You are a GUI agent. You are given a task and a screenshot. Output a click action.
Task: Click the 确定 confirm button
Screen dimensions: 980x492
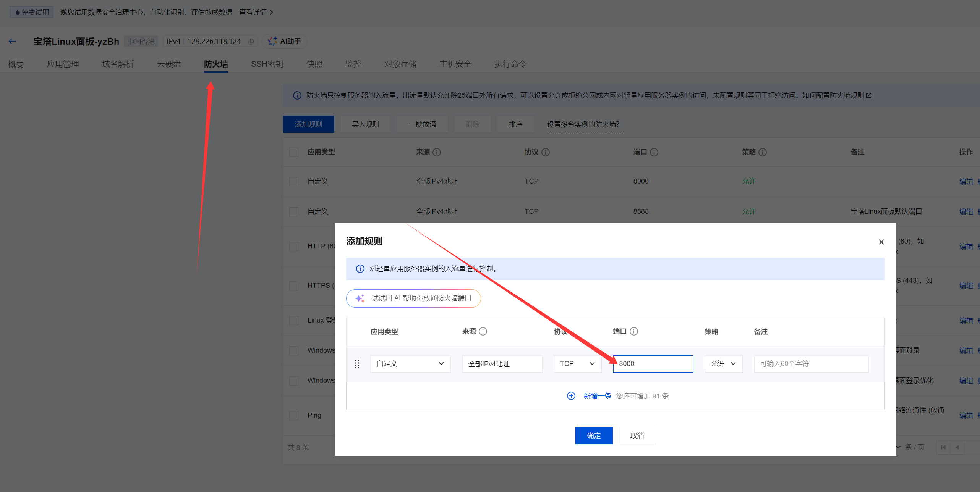(x=594, y=436)
